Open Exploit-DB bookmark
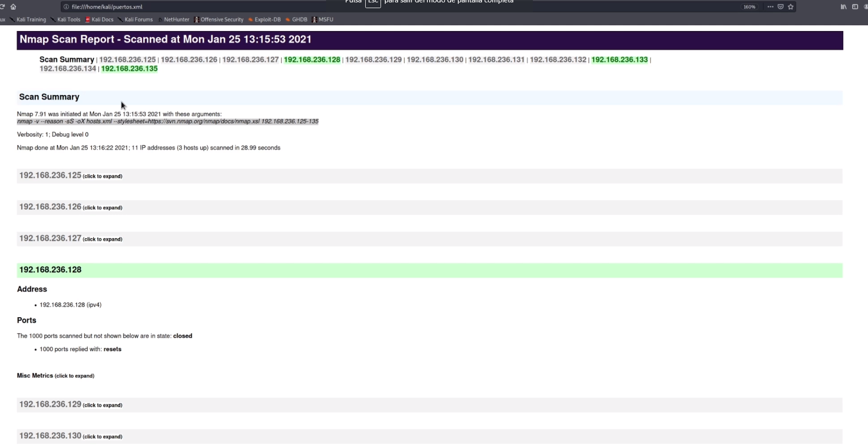This screenshot has height=446, width=868. click(267, 20)
